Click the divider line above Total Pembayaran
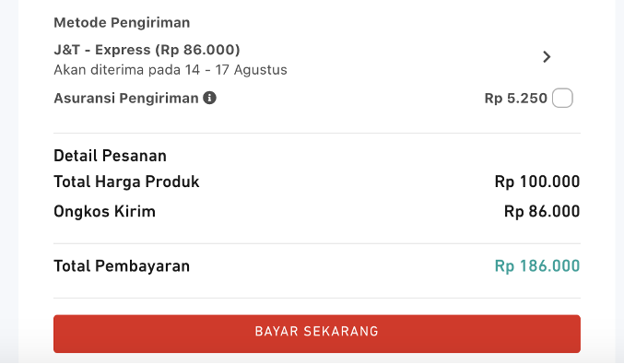The width and height of the screenshot is (624, 364). click(x=317, y=243)
